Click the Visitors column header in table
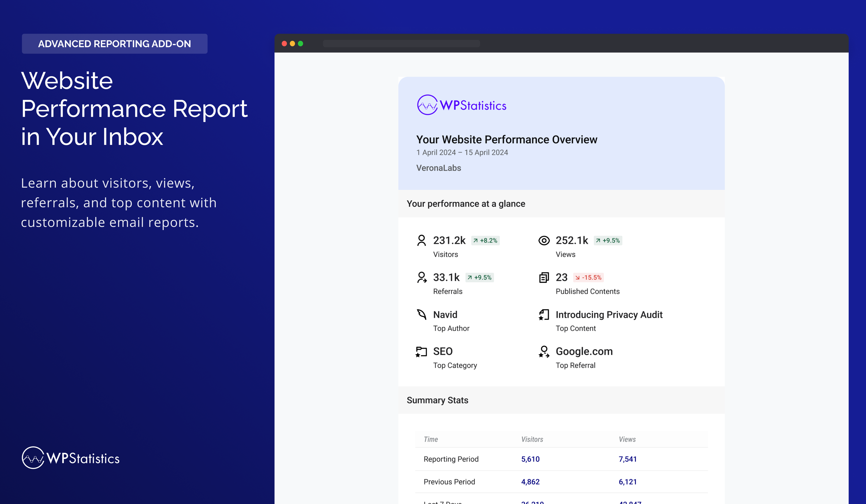Image resolution: width=866 pixels, height=504 pixels. [x=532, y=439]
